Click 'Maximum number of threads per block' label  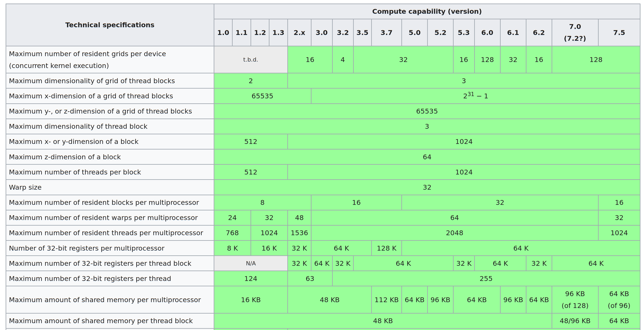[x=75, y=172]
